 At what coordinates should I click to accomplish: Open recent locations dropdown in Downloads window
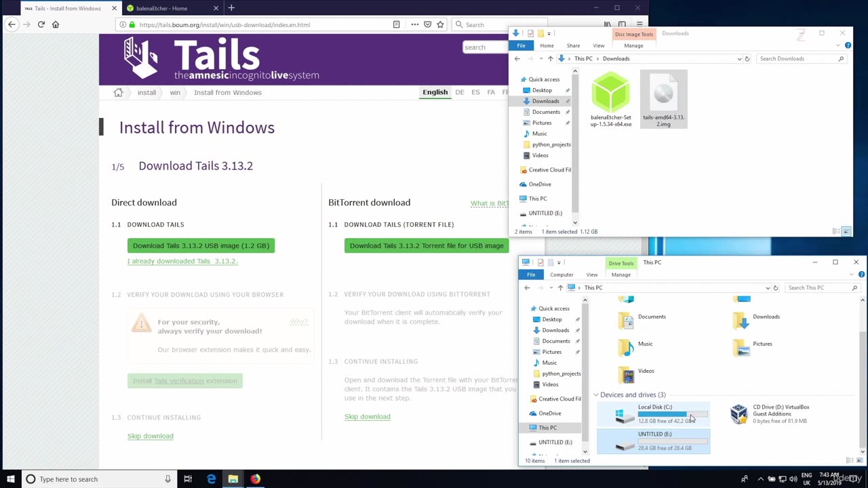click(x=540, y=59)
